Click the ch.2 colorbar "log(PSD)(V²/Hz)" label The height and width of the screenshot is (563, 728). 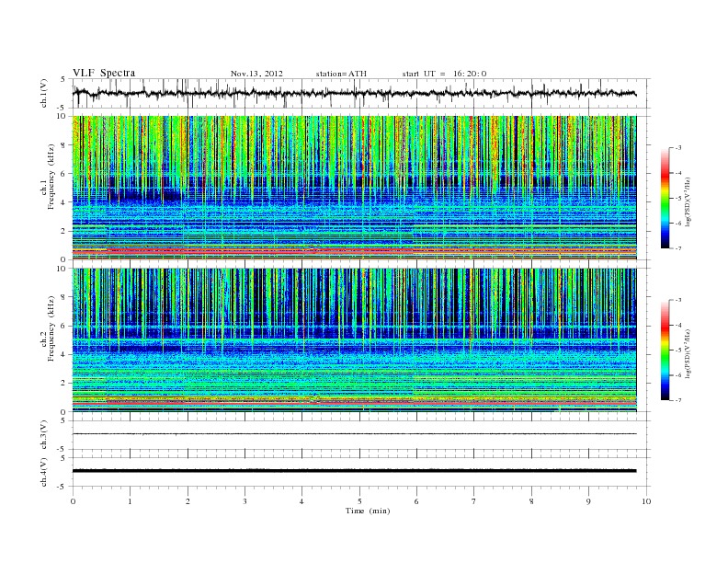click(x=688, y=353)
